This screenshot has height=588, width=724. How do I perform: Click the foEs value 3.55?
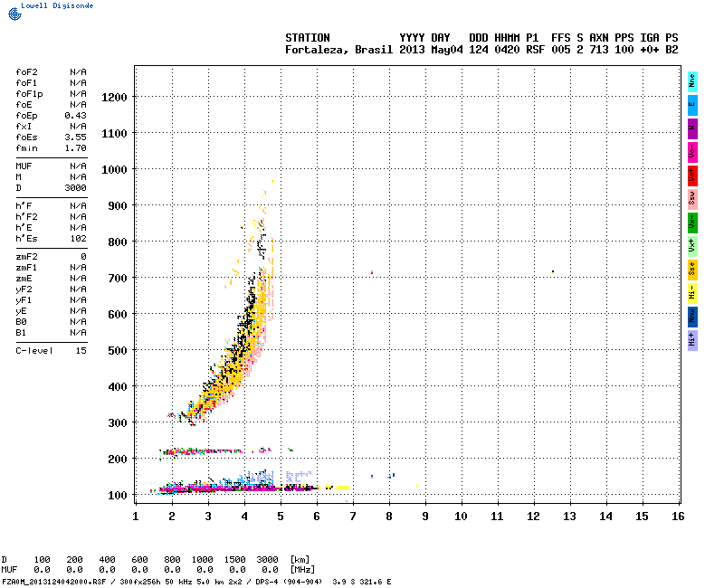click(x=75, y=138)
